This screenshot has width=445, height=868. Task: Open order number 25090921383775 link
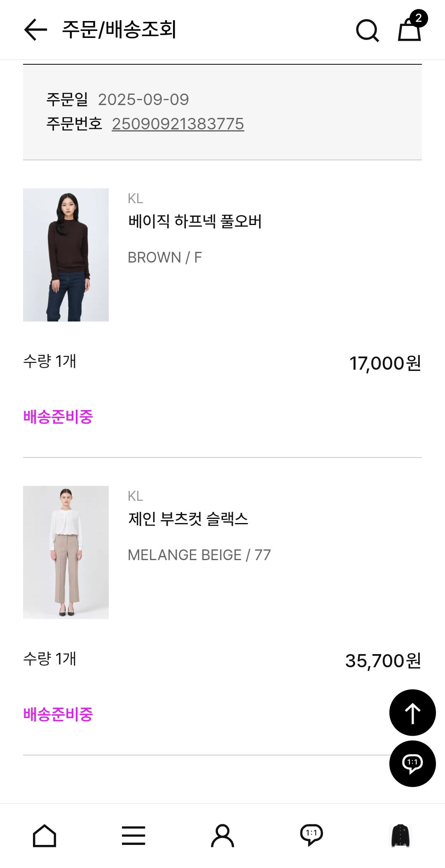coord(178,124)
